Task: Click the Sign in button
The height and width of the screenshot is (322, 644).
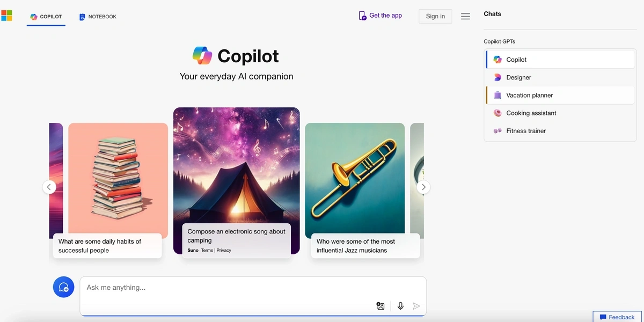Action: click(435, 16)
